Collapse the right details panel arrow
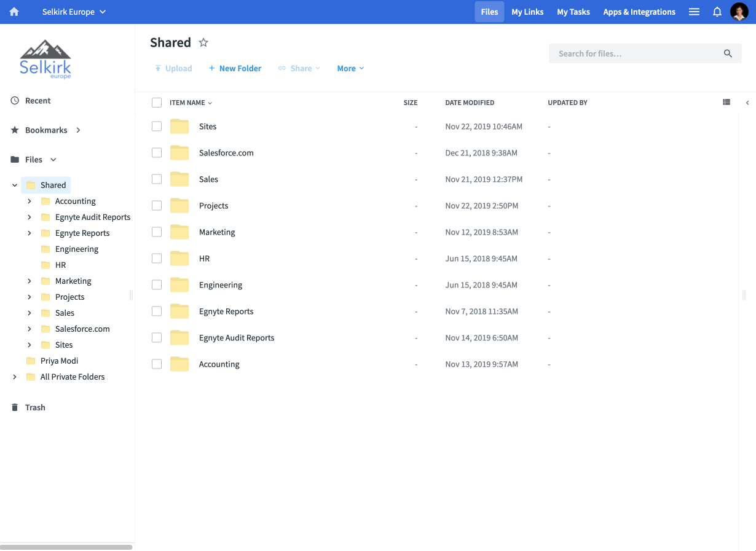The width and height of the screenshot is (756, 551). [747, 103]
